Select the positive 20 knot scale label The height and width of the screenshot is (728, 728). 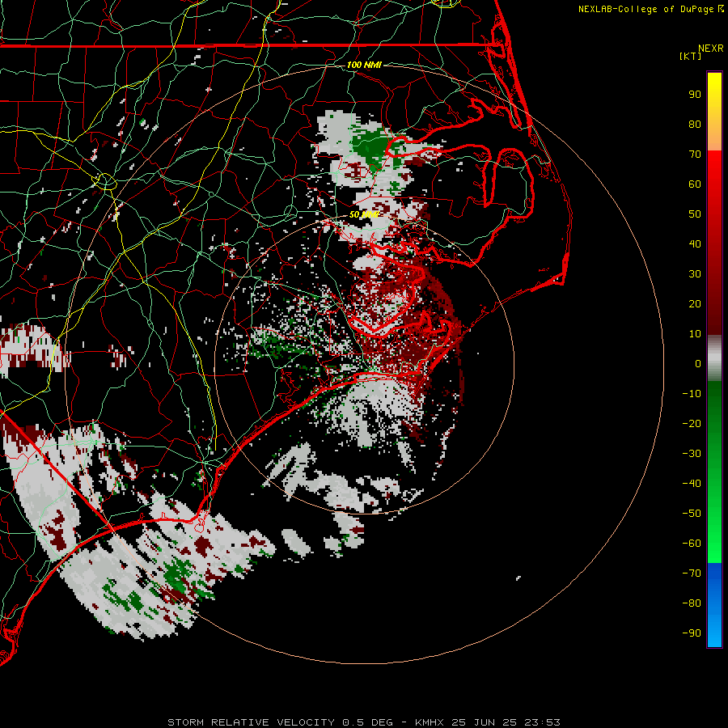point(695,303)
